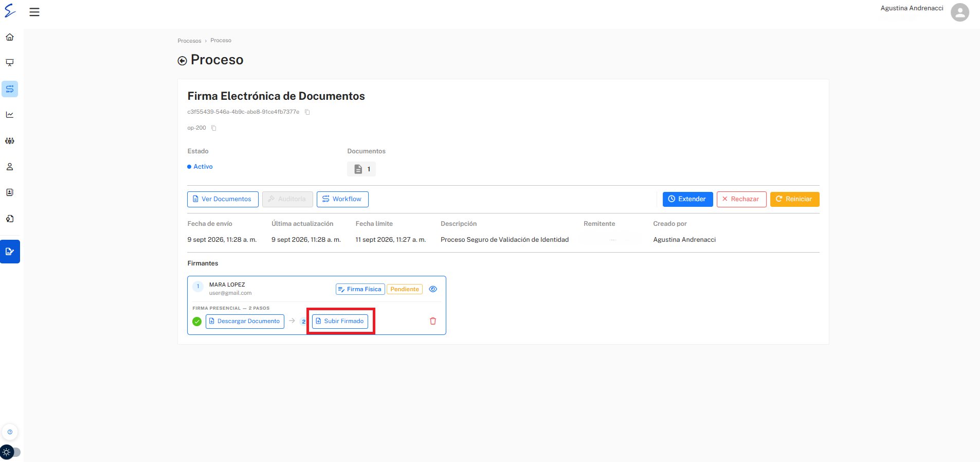This screenshot has height=462, width=980.
Task: Click the signer name MARA LOPEZ
Action: pyautogui.click(x=227, y=285)
